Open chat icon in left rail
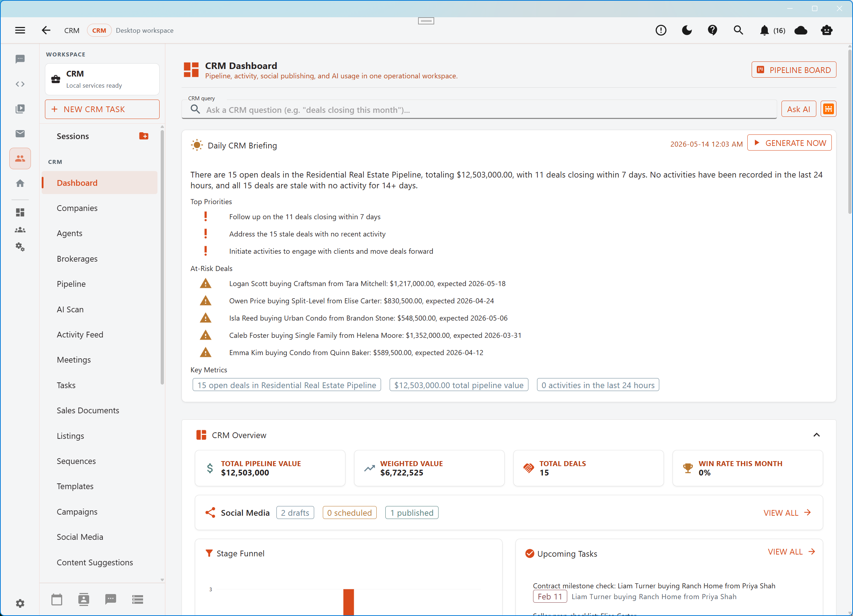 pyautogui.click(x=20, y=59)
